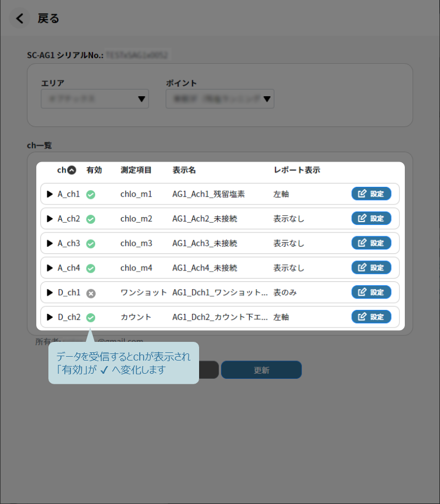Click the 更新 button
Screen dimensions: 440x504
[x=261, y=370]
